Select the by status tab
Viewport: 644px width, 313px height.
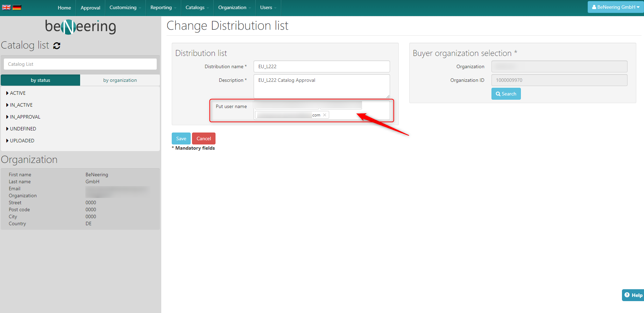tap(41, 80)
